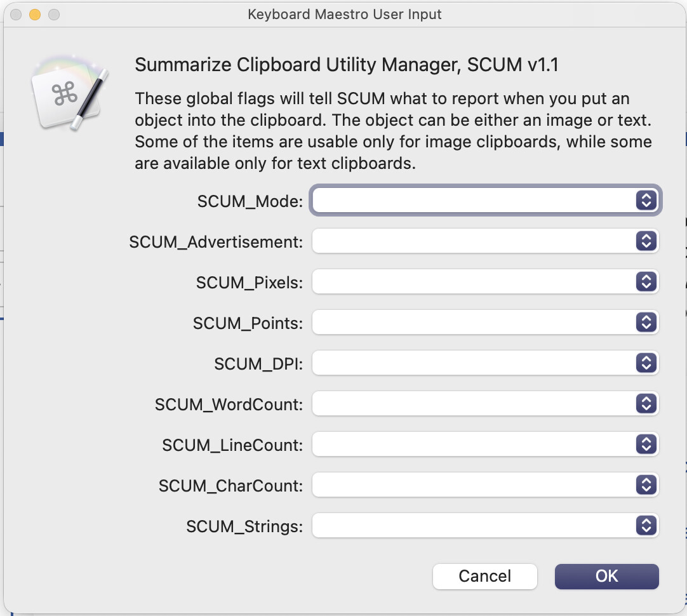Click the Keyboard Maestro User Input title bar

344,14
